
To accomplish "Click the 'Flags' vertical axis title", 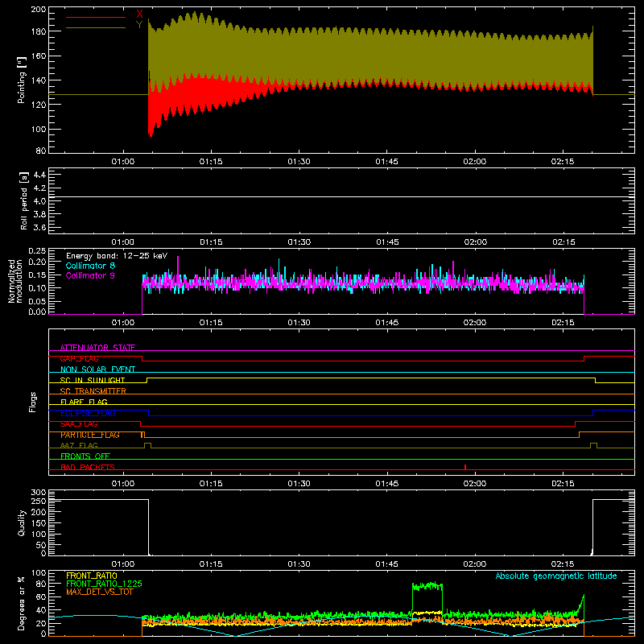I will click(x=33, y=402).
